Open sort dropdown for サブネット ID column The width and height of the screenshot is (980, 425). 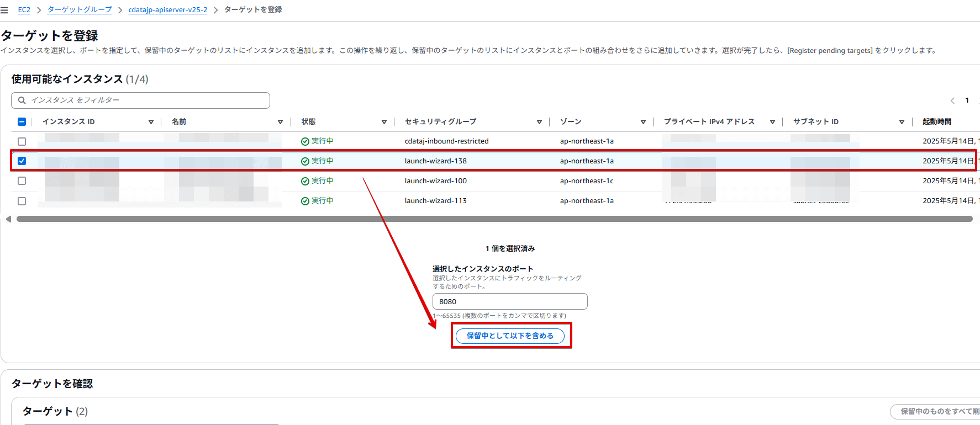pos(902,122)
